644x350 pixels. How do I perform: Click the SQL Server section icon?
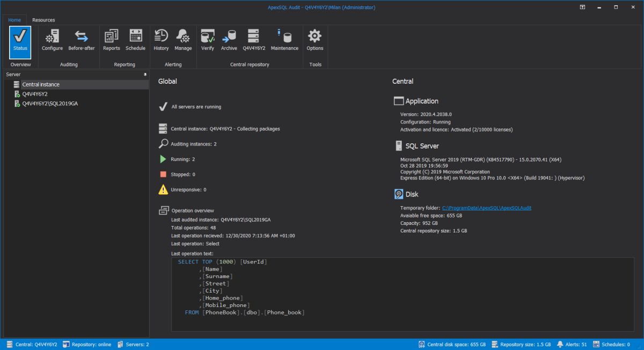coord(399,145)
